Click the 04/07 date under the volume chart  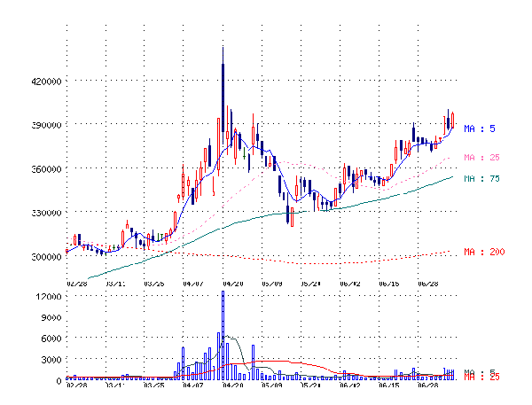click(193, 385)
